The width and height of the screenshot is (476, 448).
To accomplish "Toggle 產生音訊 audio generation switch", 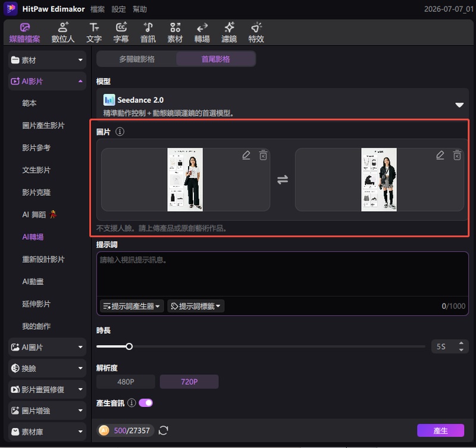I will [146, 403].
